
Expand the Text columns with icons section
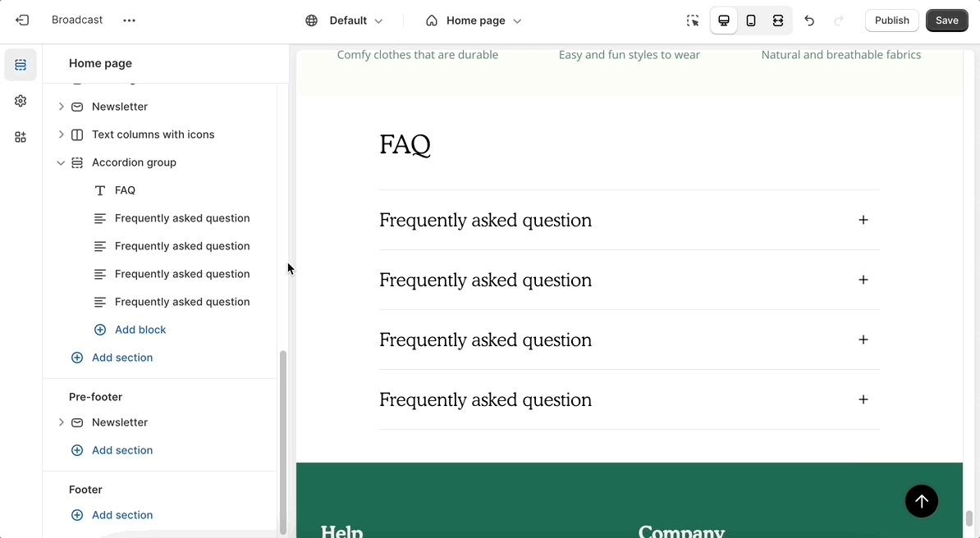pyautogui.click(x=61, y=134)
